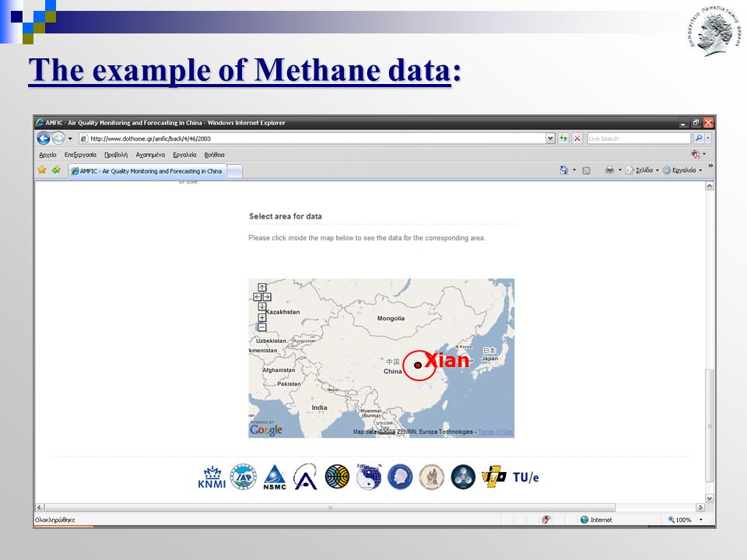Click the Afghanistan label on the map
This screenshot has height=560, width=747.
click(279, 370)
